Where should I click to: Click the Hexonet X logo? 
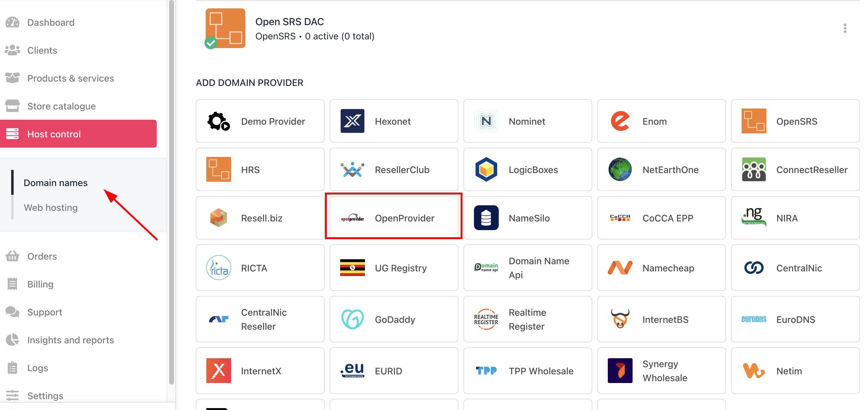352,121
